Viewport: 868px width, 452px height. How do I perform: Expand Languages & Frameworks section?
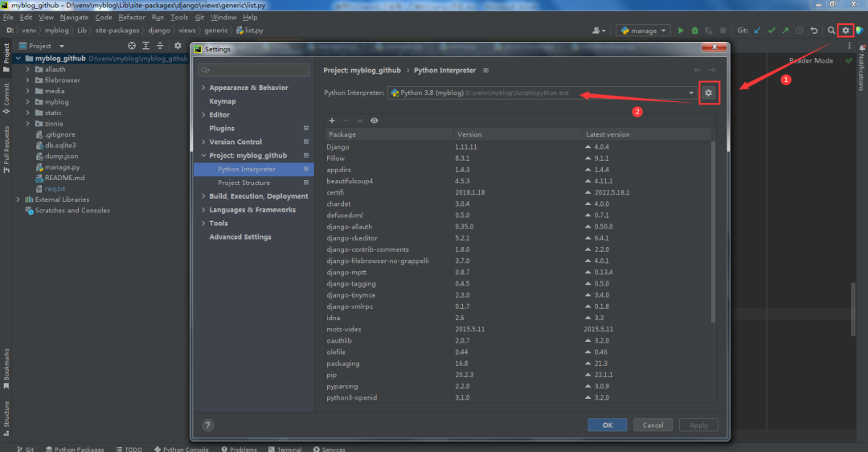tap(203, 210)
